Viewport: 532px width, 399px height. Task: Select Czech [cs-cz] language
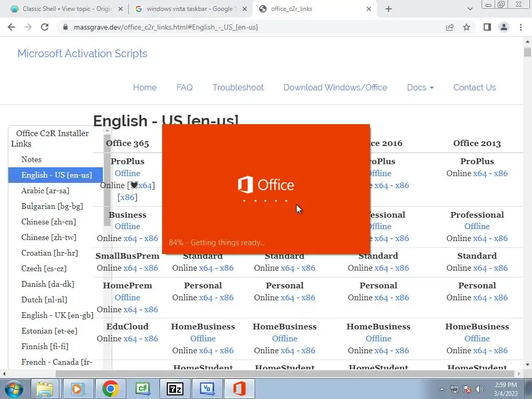[x=44, y=269]
